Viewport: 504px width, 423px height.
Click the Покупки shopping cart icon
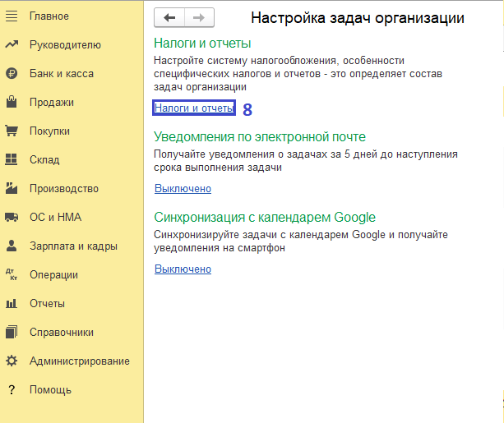(x=12, y=131)
